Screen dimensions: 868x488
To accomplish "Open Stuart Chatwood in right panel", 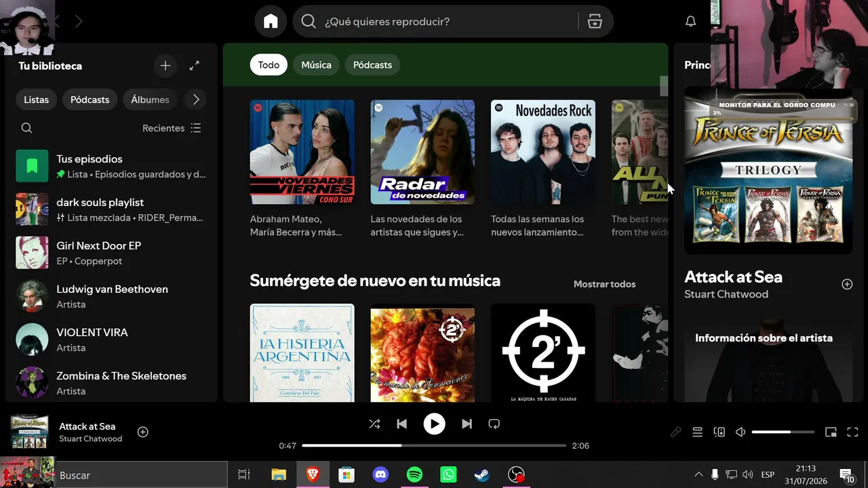I will (726, 294).
